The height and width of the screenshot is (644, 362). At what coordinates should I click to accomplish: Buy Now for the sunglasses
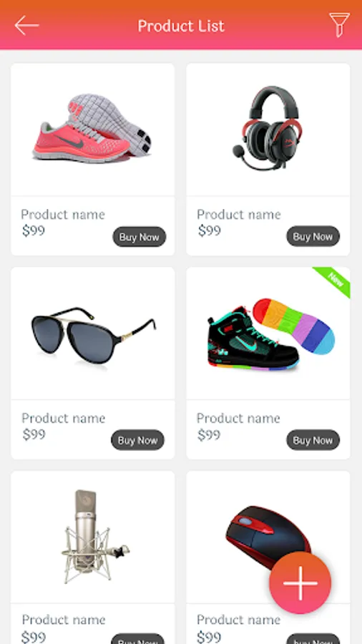(x=137, y=440)
